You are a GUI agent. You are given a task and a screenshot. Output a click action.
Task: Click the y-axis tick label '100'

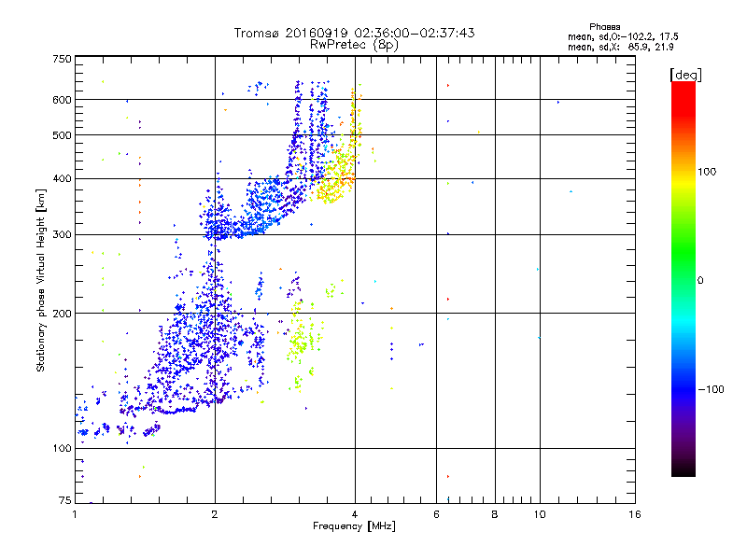(x=62, y=449)
